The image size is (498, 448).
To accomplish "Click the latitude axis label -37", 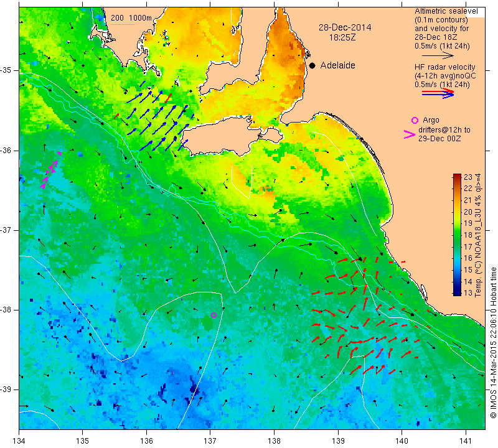I will point(6,230).
